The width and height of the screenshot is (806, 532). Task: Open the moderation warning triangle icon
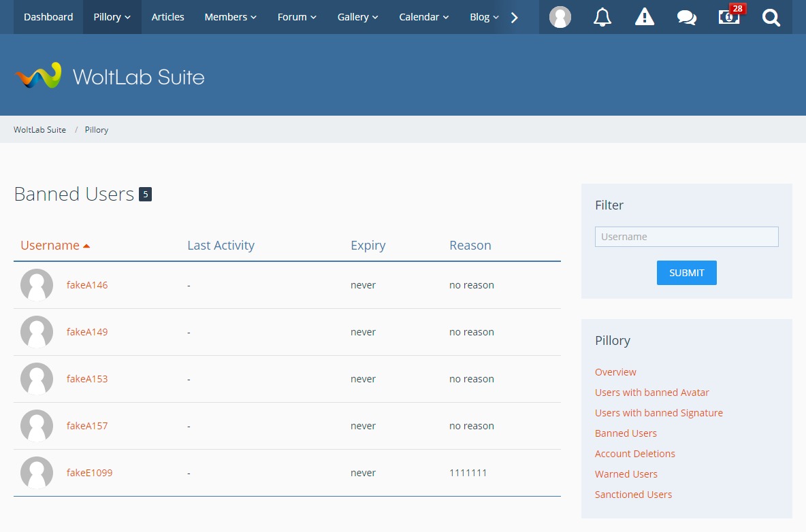[644, 17]
